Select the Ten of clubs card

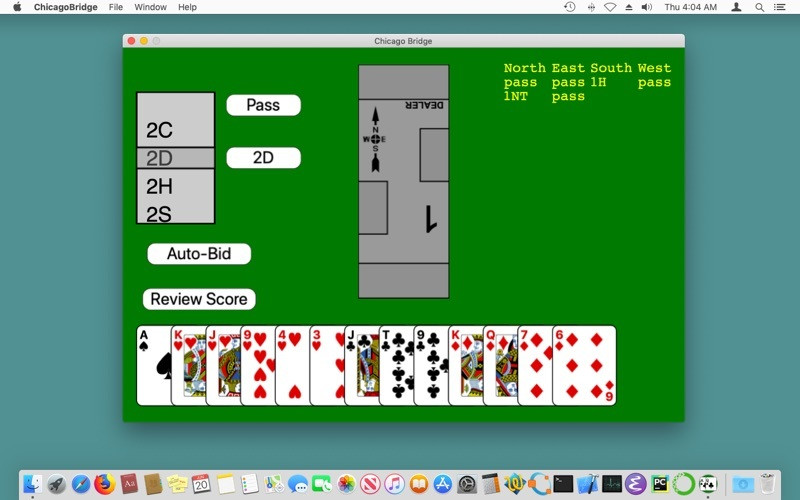tap(396, 365)
